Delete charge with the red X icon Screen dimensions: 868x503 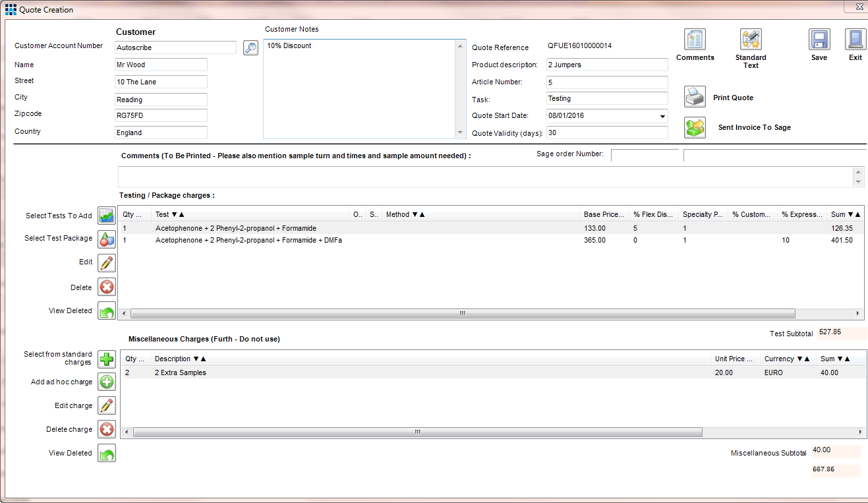(106, 429)
